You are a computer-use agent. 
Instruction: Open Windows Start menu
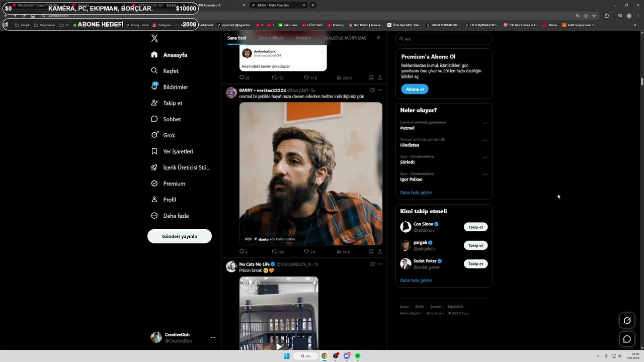pyautogui.click(x=287, y=356)
